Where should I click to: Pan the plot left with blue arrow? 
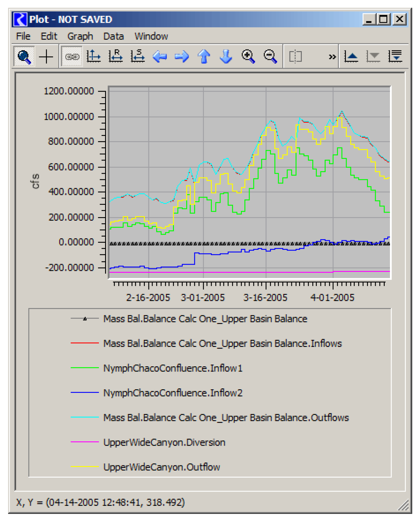pyautogui.click(x=160, y=57)
